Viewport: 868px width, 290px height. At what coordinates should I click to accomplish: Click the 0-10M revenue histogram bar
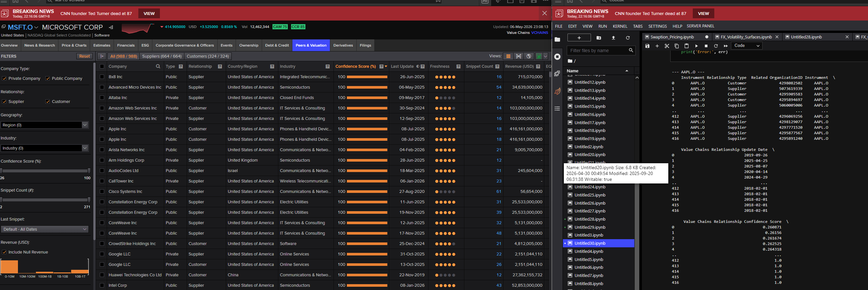(x=9, y=267)
